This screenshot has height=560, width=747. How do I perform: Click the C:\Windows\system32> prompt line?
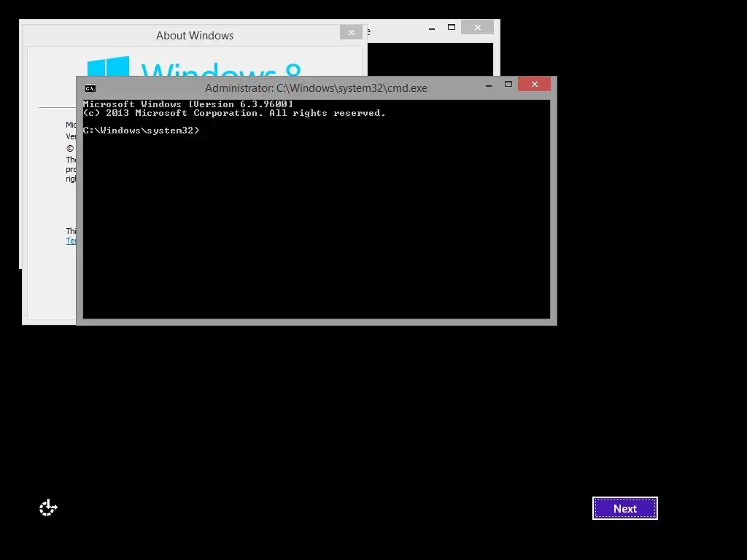[141, 131]
